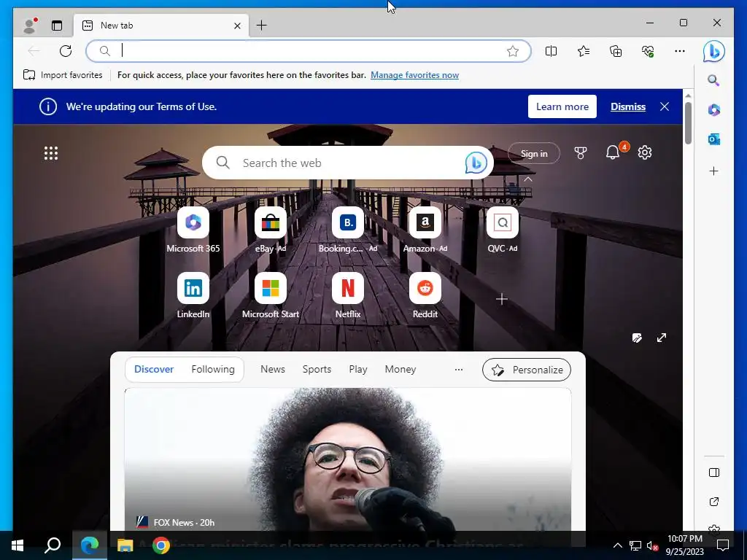
Task: Open the app launcher grid icon
Action: point(51,153)
